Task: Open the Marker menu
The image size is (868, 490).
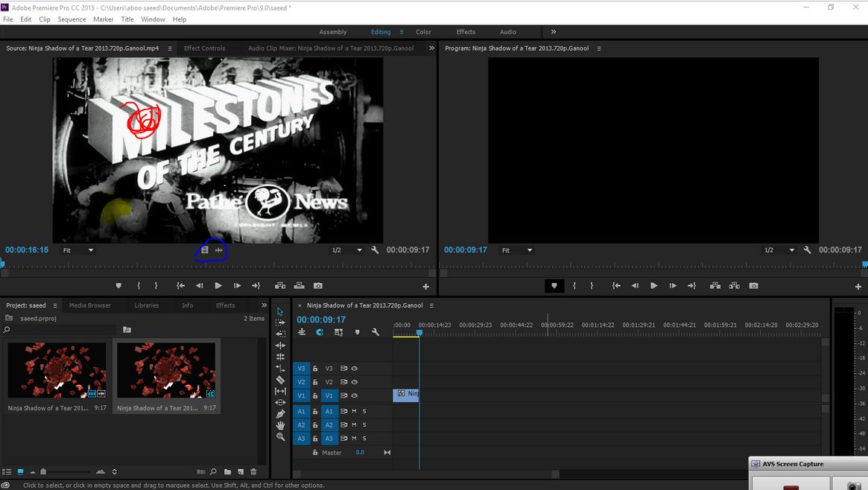Action: point(103,19)
